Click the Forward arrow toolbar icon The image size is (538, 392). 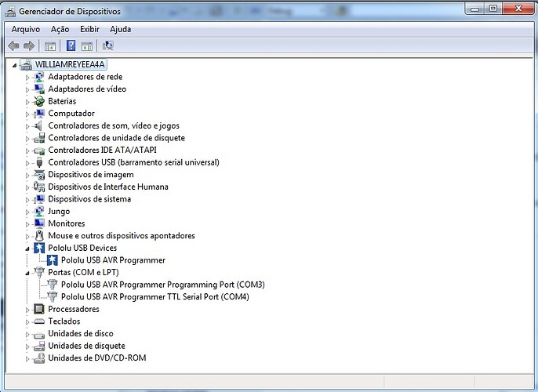[x=29, y=46]
